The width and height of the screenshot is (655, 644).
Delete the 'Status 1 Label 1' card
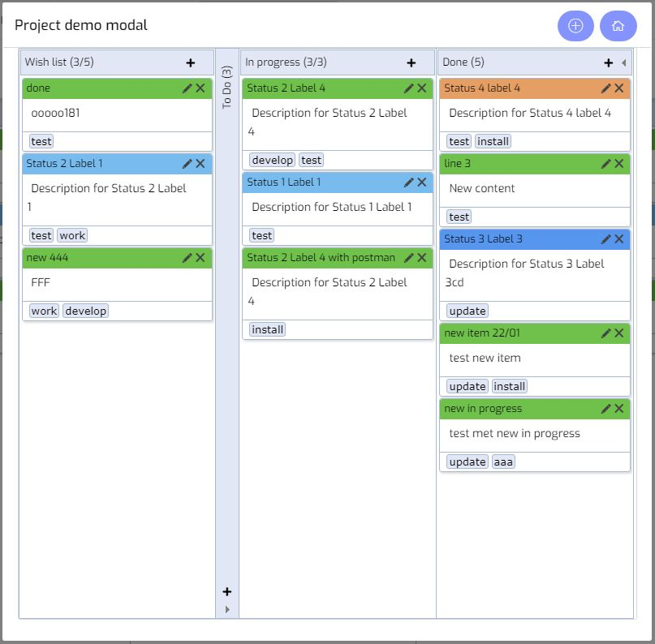[x=422, y=182]
